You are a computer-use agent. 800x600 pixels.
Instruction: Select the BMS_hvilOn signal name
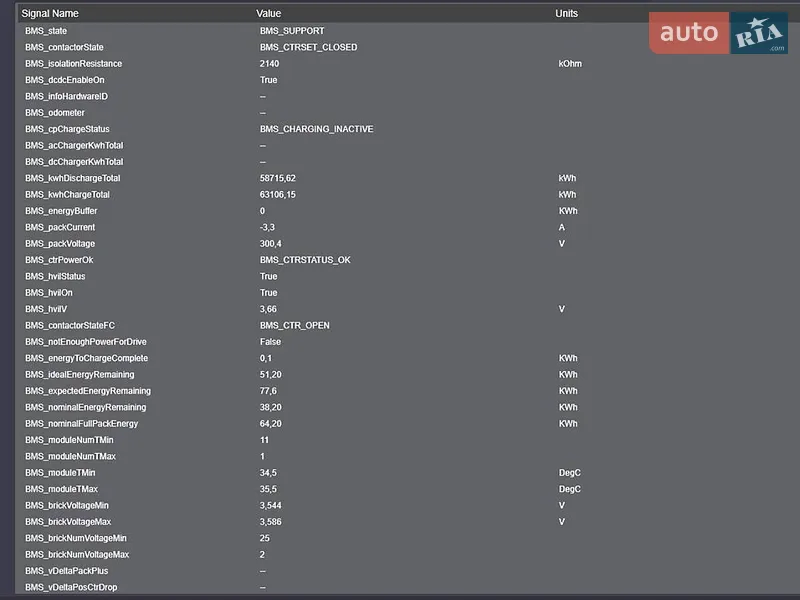(x=48, y=292)
